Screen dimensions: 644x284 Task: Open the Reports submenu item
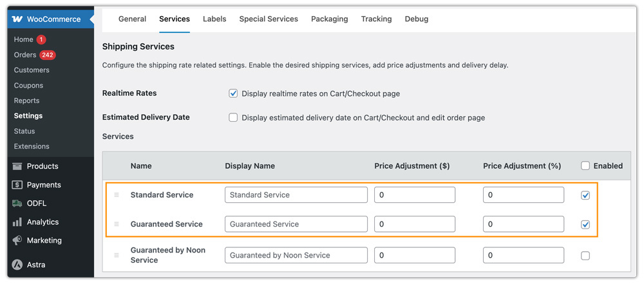coord(26,100)
